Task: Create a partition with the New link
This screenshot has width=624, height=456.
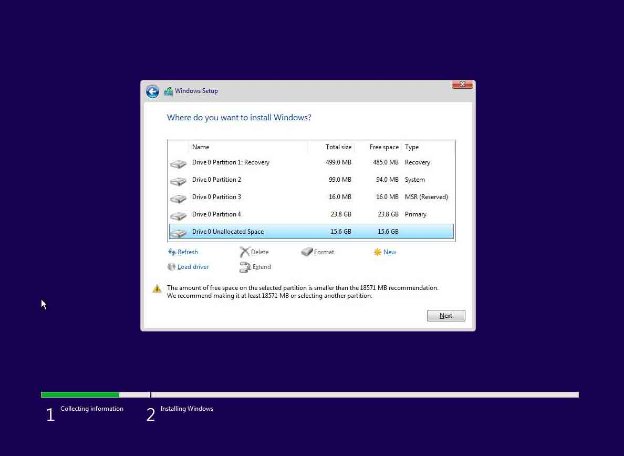Action: (x=390, y=252)
